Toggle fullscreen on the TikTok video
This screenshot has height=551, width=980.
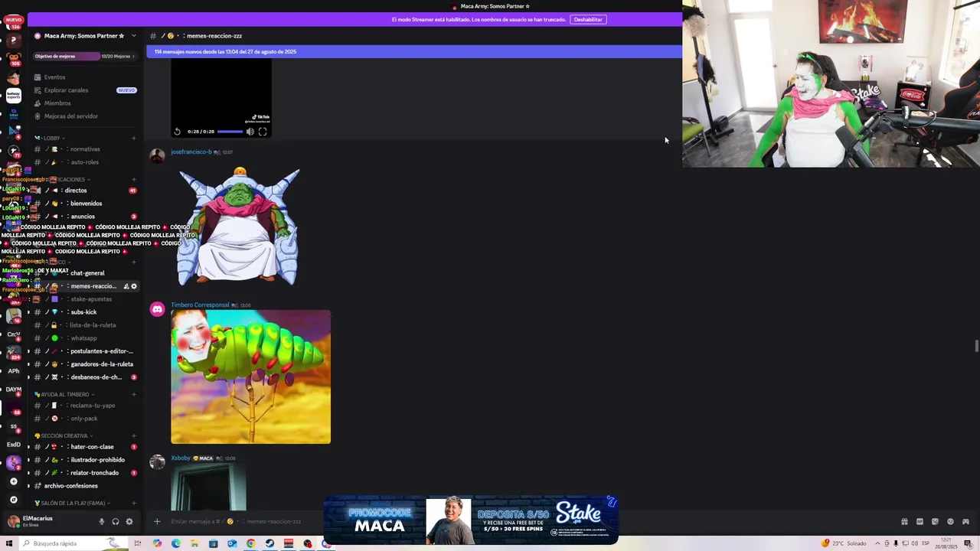(263, 132)
